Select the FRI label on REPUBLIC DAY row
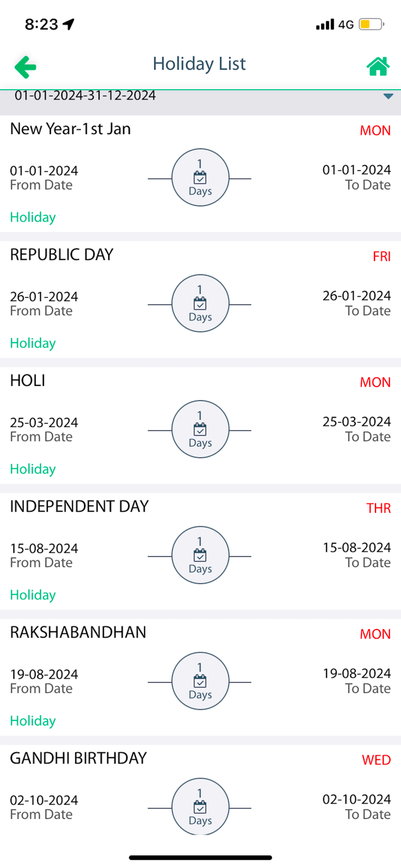The height and width of the screenshot is (868, 401). (381, 256)
